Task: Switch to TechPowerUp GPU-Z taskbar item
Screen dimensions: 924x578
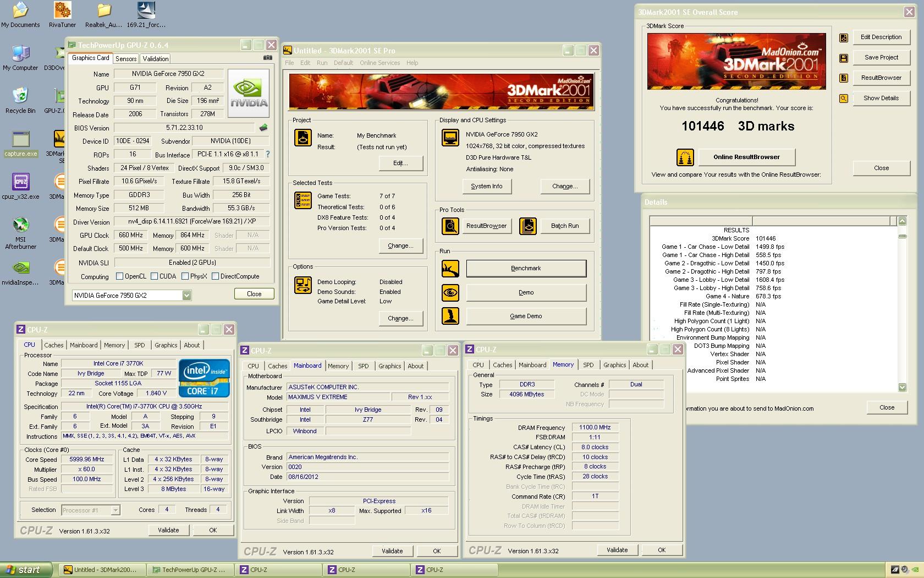Action: pos(190,570)
